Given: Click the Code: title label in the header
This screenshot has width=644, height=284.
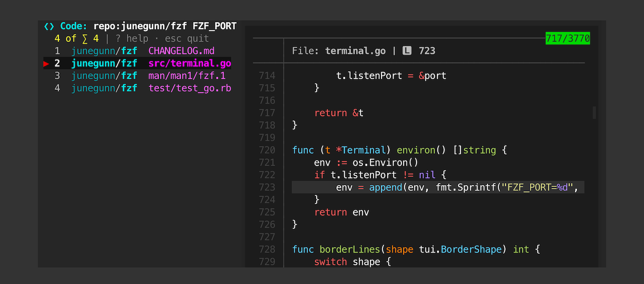Looking at the screenshot, I should [73, 26].
